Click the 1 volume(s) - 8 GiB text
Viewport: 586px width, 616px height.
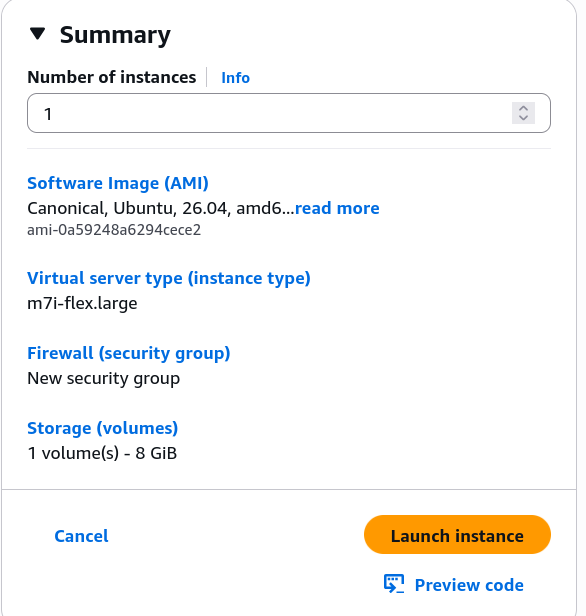(102, 453)
